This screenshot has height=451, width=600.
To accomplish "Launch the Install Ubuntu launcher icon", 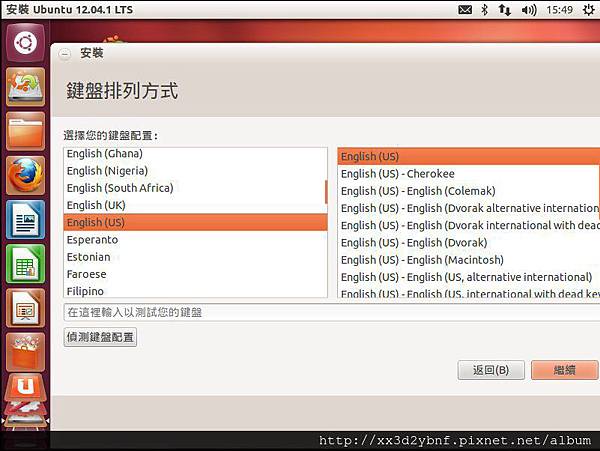I will 26,87.
